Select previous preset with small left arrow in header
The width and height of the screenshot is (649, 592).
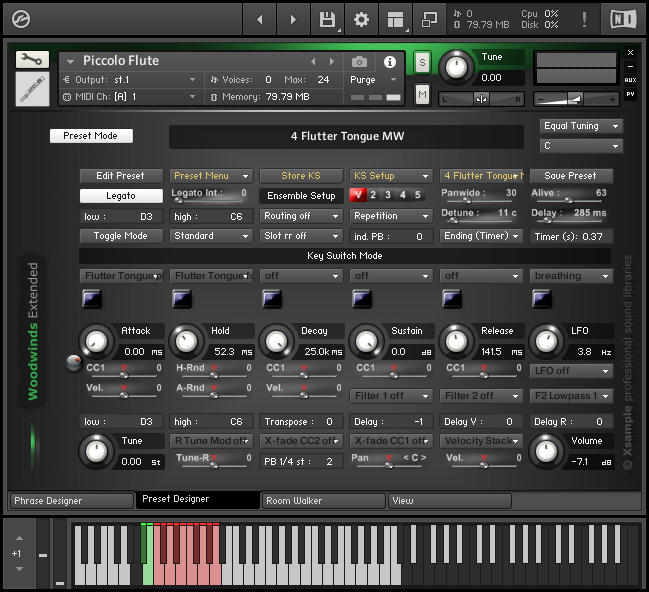tap(313, 62)
